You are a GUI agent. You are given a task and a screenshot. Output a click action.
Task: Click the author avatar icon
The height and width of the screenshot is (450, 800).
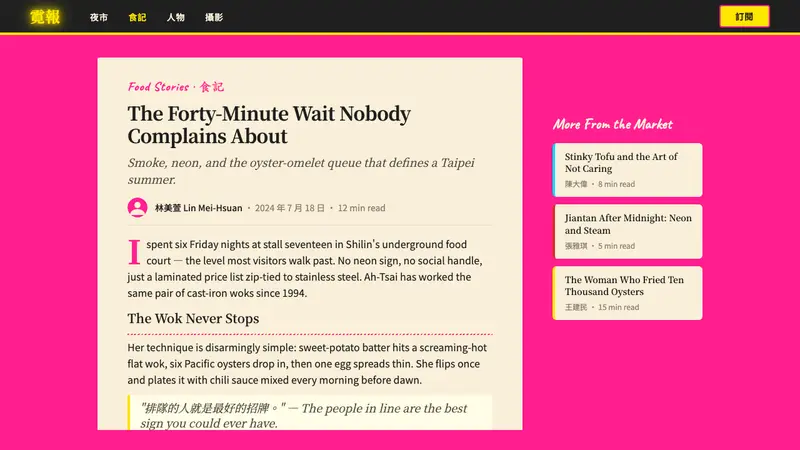click(x=137, y=208)
